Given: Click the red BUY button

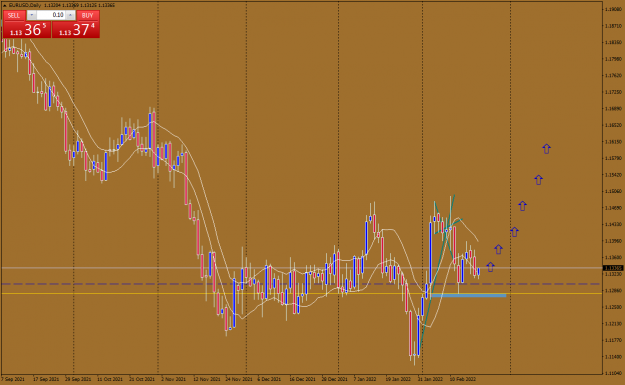Looking at the screenshot, I should click(x=87, y=15).
